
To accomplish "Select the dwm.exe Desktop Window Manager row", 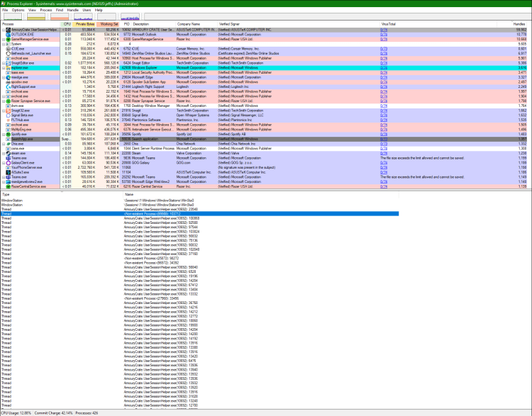I will tap(266, 106).
